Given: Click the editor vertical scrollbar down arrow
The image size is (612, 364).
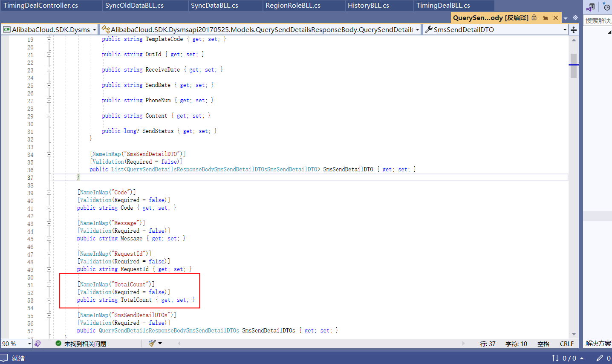Looking at the screenshot, I should 574,334.
